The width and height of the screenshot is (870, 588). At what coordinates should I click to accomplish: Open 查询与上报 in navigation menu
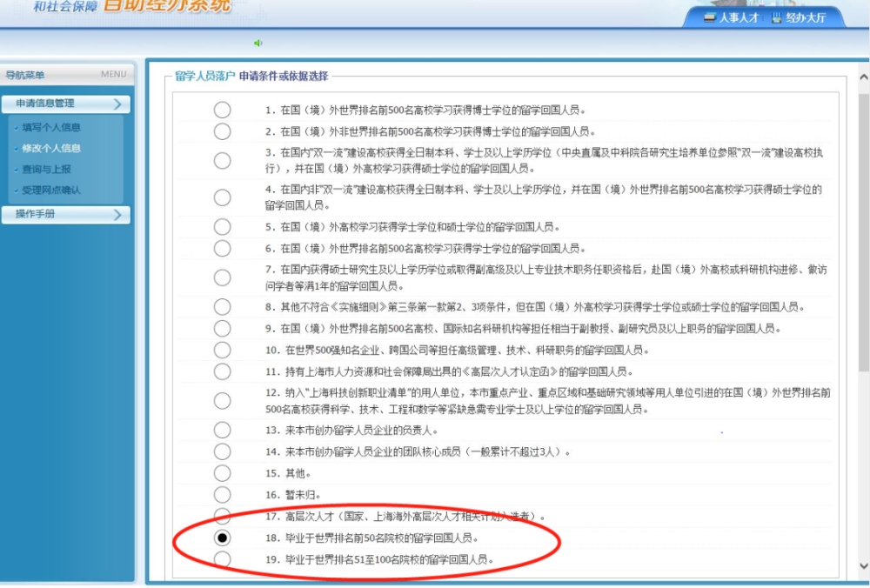tap(46, 170)
